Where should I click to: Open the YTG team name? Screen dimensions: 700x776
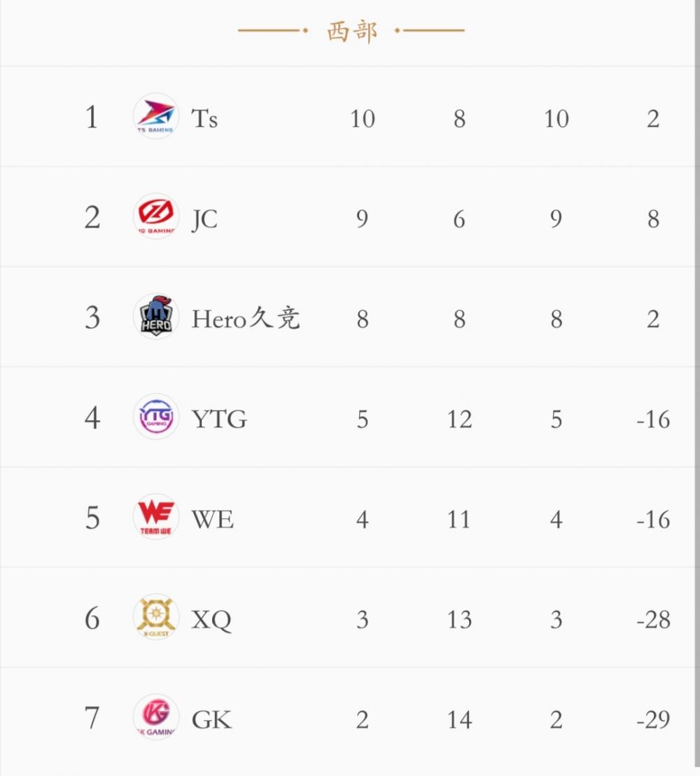click(x=219, y=420)
